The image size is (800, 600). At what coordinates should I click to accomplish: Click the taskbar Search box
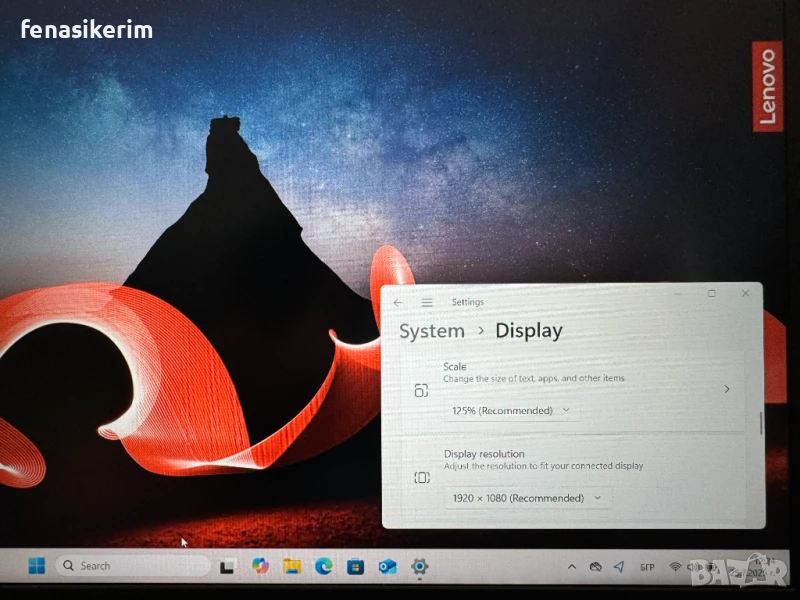click(132, 566)
